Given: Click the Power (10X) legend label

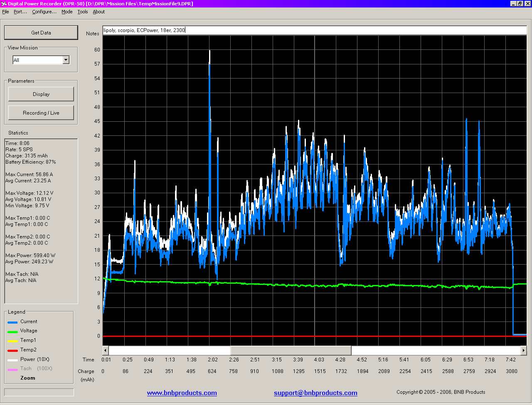Looking at the screenshot, I should [35, 359].
